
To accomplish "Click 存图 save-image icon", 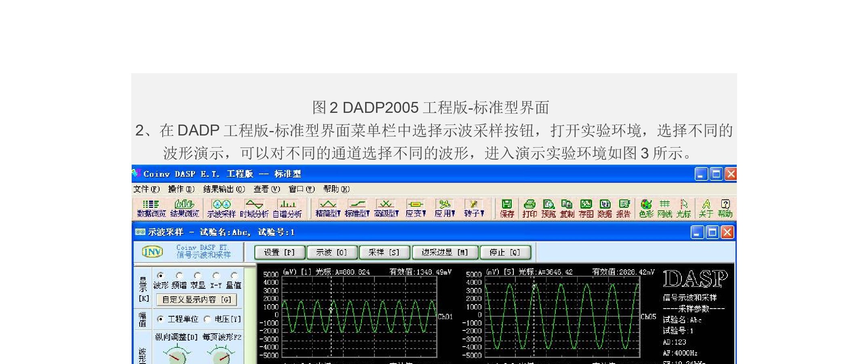I will pos(586,209).
